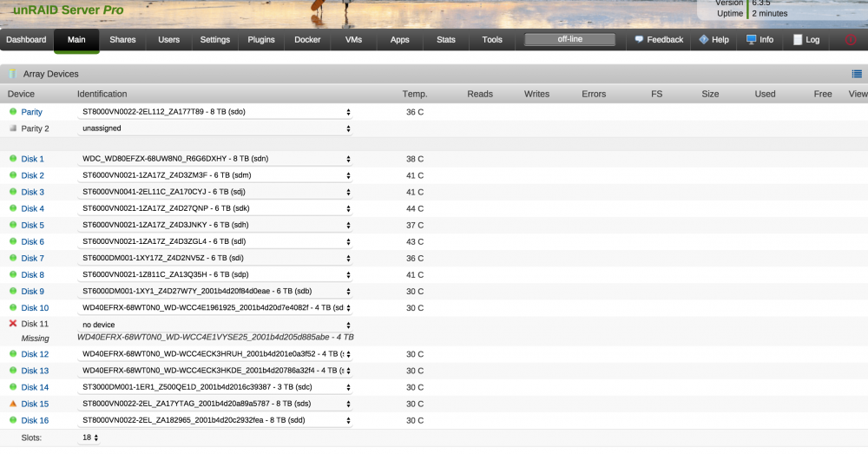Open the Parity device dropdown
The width and height of the screenshot is (868, 454).
(x=214, y=112)
